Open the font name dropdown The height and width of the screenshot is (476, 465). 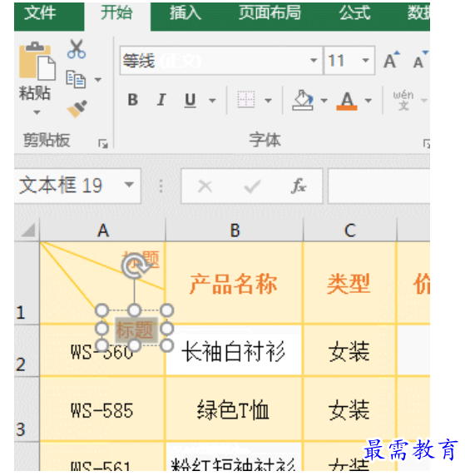click(314, 61)
